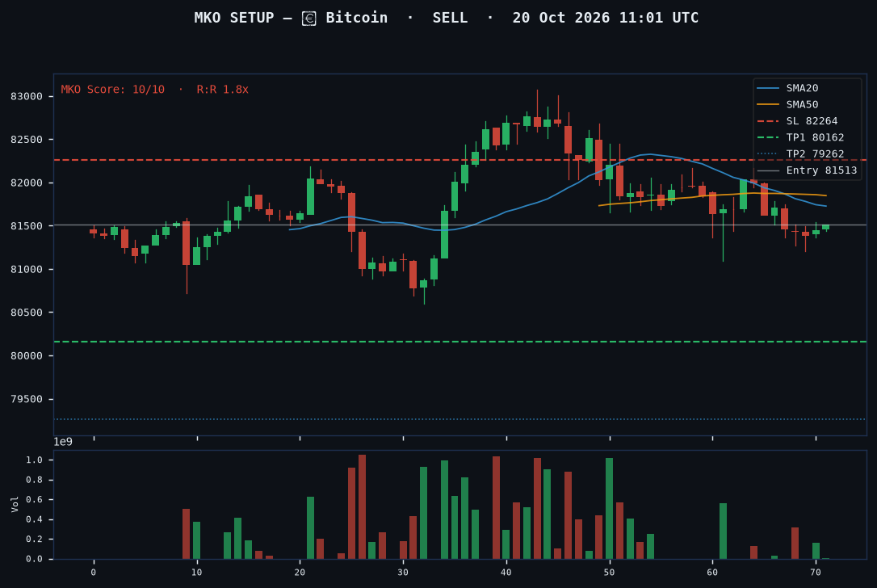877x588 pixels.
Task: Click the 0.2 volume axis label
Action: pyautogui.click(x=34, y=540)
